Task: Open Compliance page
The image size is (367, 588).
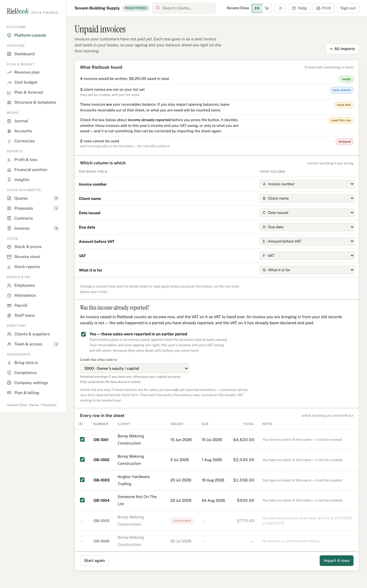Action: 33,373
